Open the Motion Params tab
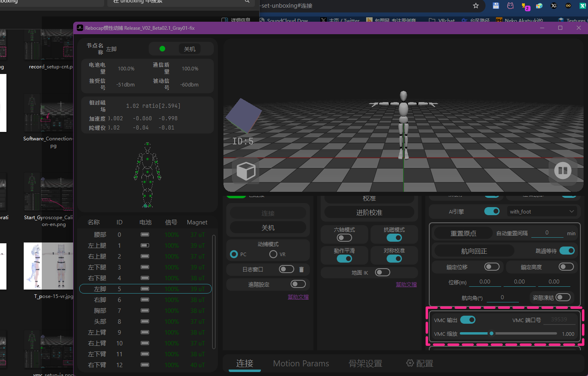Image resolution: width=588 pixels, height=376 pixels. [301, 364]
